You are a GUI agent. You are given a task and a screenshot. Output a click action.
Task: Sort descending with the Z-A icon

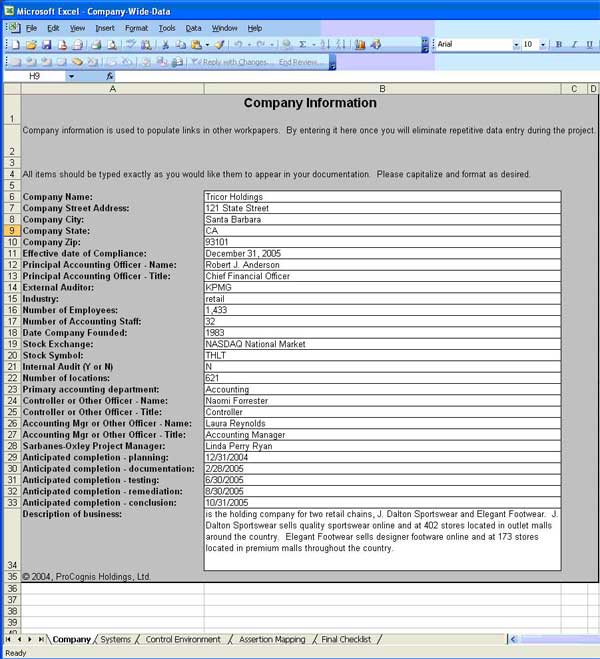(x=341, y=44)
